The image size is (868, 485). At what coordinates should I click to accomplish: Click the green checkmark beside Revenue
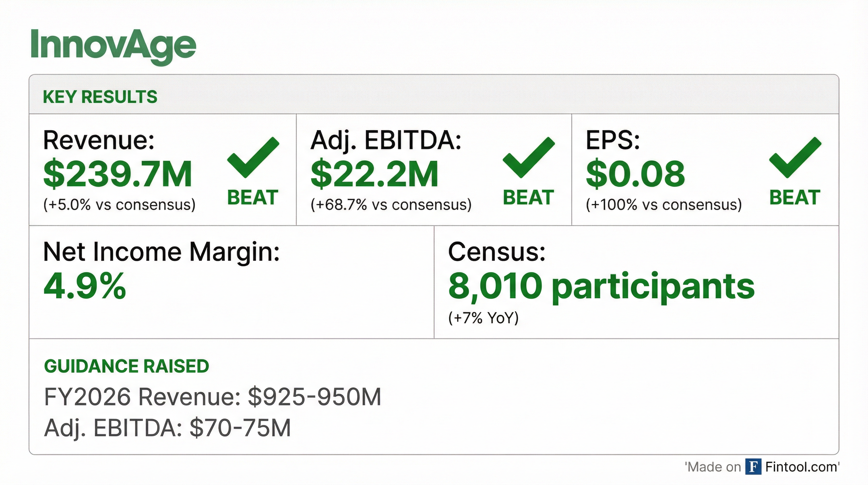point(253,158)
